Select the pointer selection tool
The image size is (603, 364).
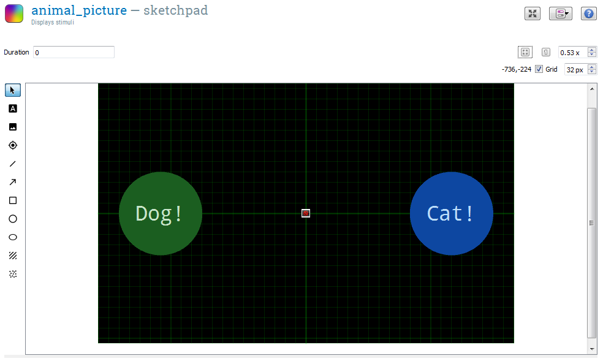[12, 90]
